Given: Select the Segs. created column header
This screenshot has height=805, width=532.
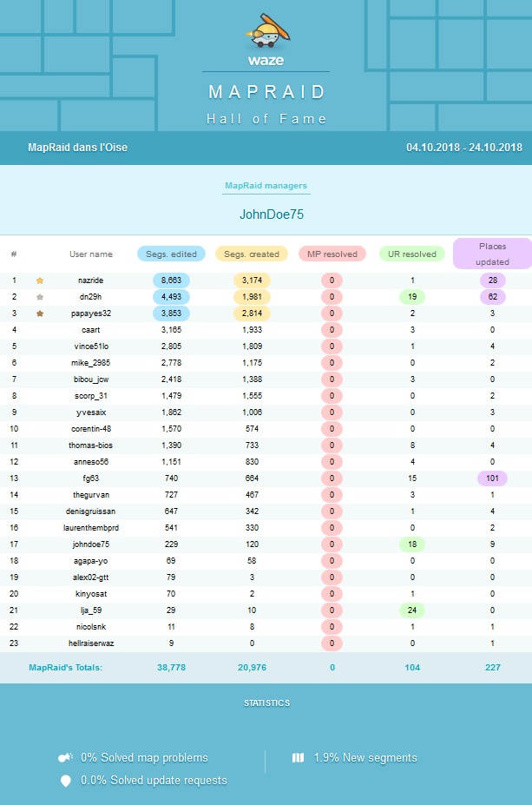Looking at the screenshot, I should pyautogui.click(x=252, y=254).
